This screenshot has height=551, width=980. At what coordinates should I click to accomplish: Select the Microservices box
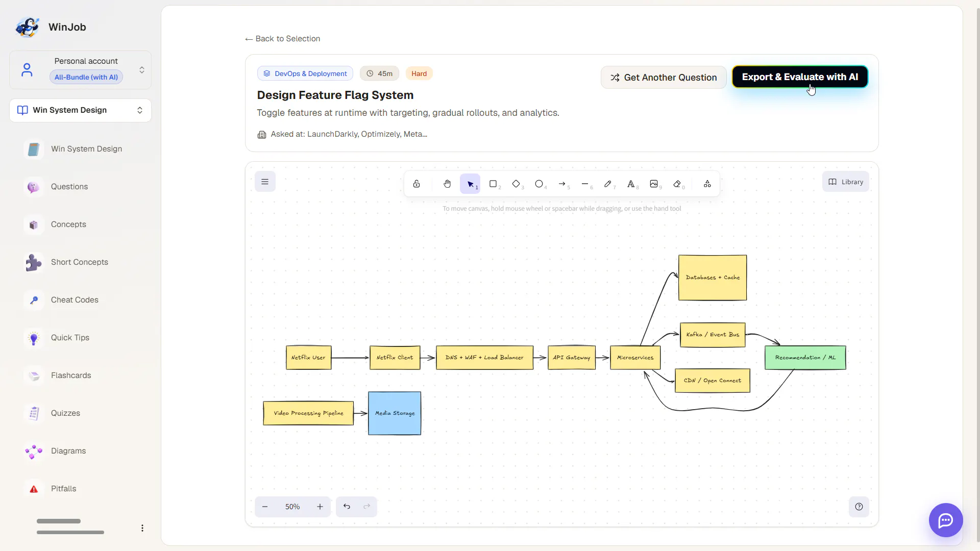coord(635,358)
